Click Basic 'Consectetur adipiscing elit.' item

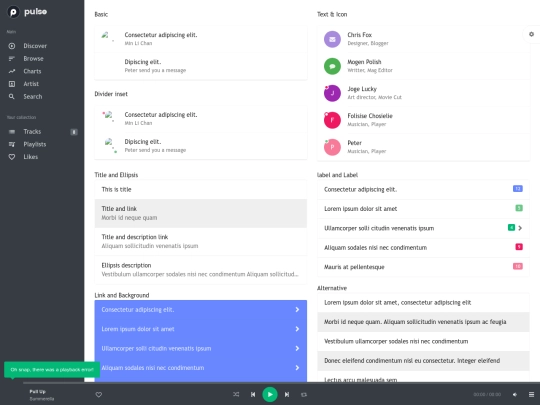[x=201, y=39]
